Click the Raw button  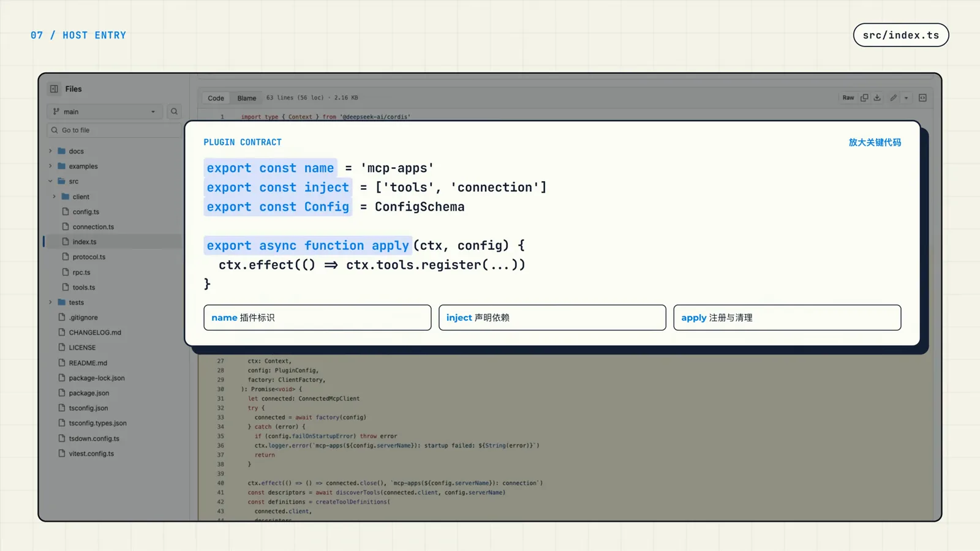(x=848, y=98)
